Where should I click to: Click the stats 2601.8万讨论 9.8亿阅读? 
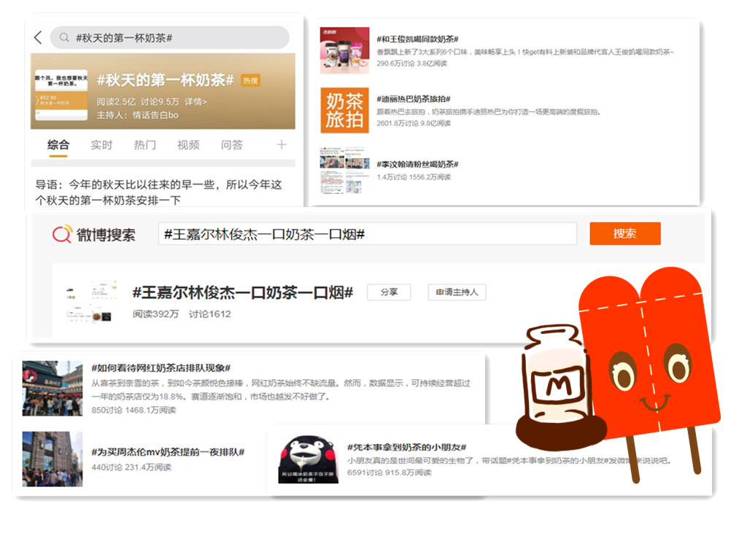[414, 123]
